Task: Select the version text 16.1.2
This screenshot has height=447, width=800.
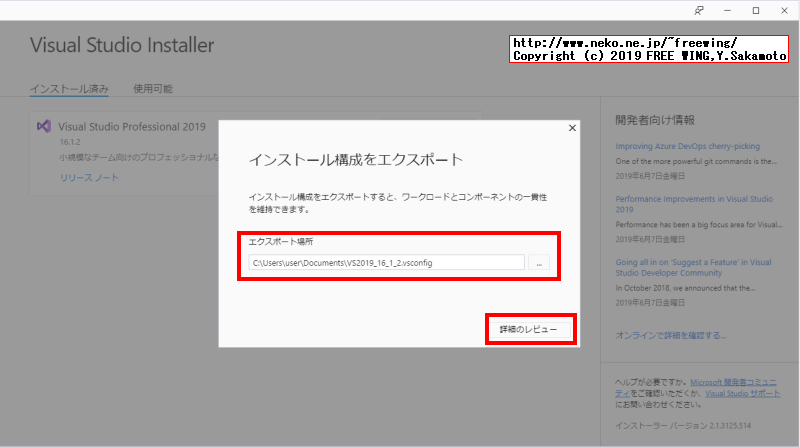Action: click(70, 142)
